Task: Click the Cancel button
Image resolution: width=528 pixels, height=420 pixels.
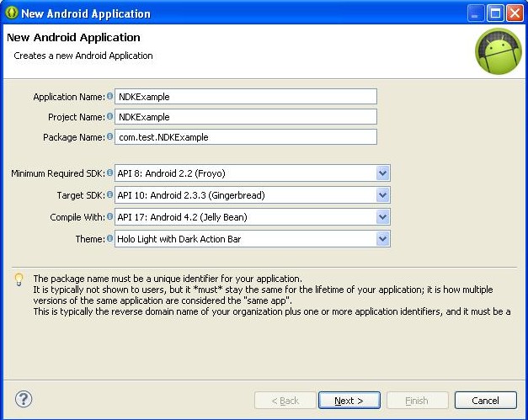Action: click(486, 401)
